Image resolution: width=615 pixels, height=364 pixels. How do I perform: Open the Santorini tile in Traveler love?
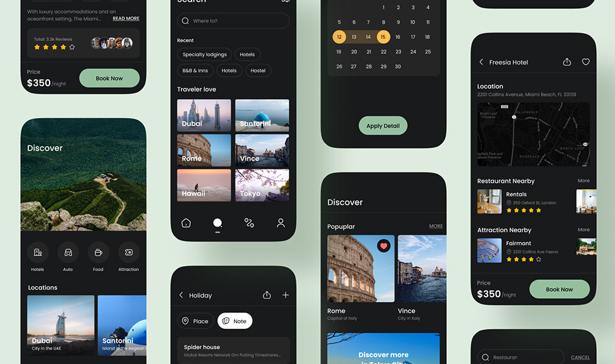point(262,115)
